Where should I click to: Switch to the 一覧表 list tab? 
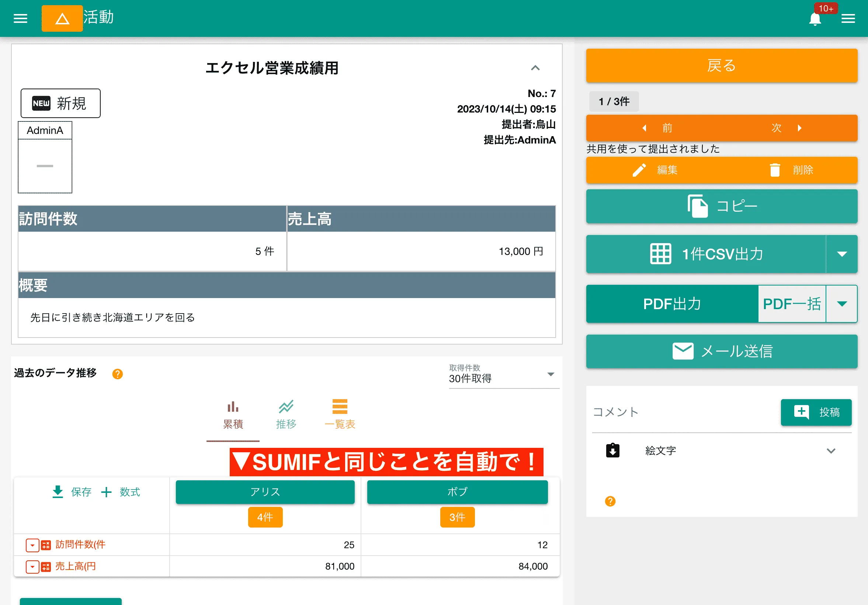(340, 414)
